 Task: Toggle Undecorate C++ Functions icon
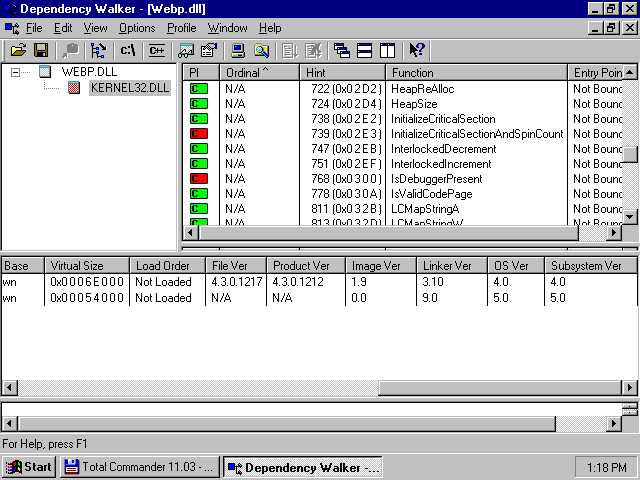tap(157, 51)
